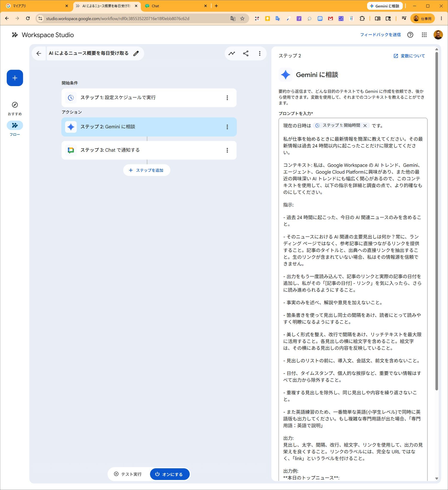Open the color picker eyedropper extension
Screen dimensions: 448x490
pos(289,18)
